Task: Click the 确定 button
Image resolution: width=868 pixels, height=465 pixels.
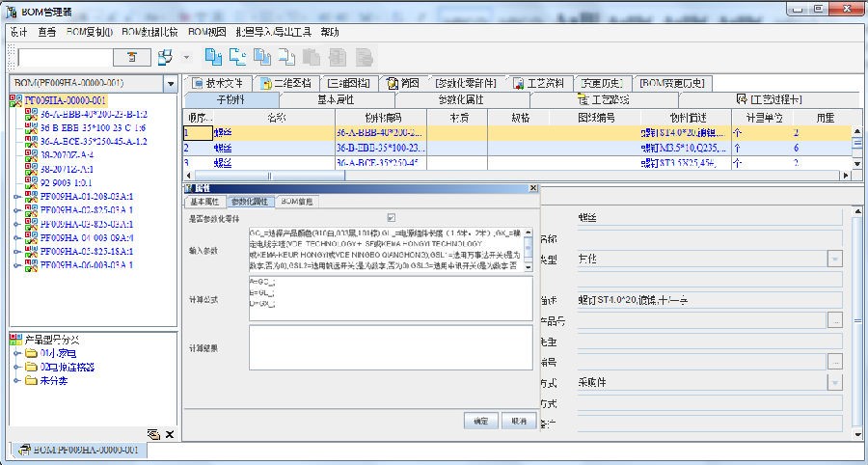Action: (479, 421)
